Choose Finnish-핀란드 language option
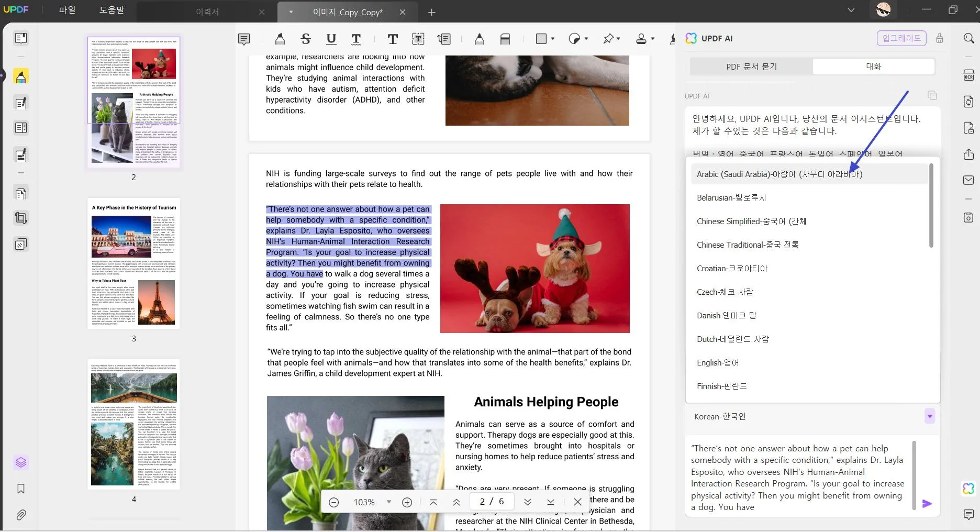This screenshot has height=532, width=980. coord(809,386)
